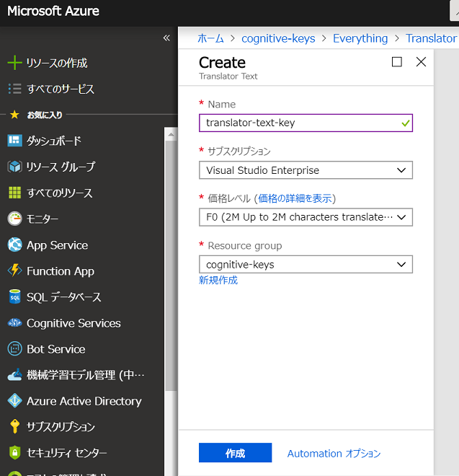Open the Resource group dropdown showing cognitive-keys

pyautogui.click(x=306, y=265)
